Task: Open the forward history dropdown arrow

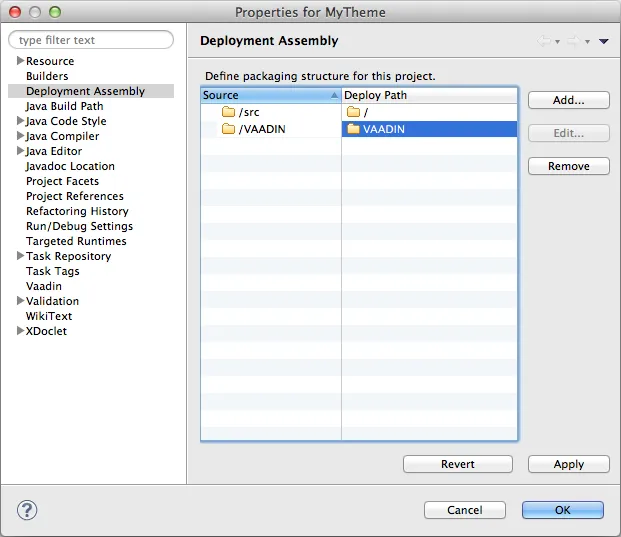Action: [x=587, y=42]
